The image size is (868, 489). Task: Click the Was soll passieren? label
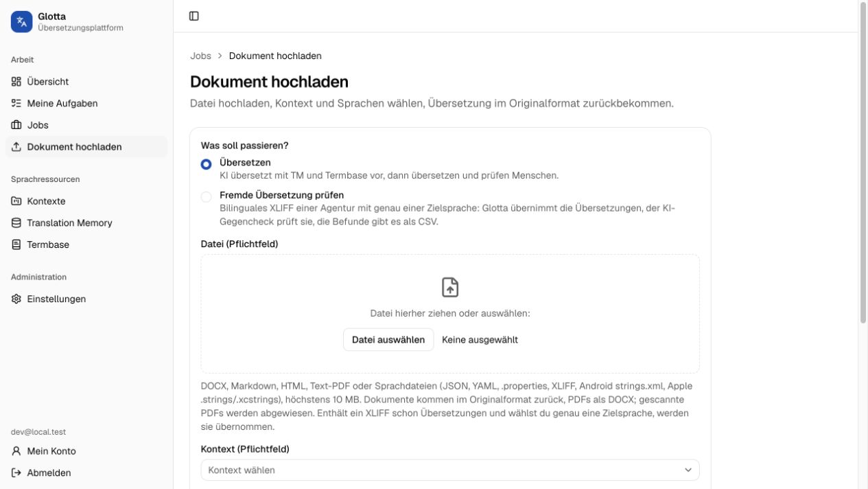[x=244, y=146]
